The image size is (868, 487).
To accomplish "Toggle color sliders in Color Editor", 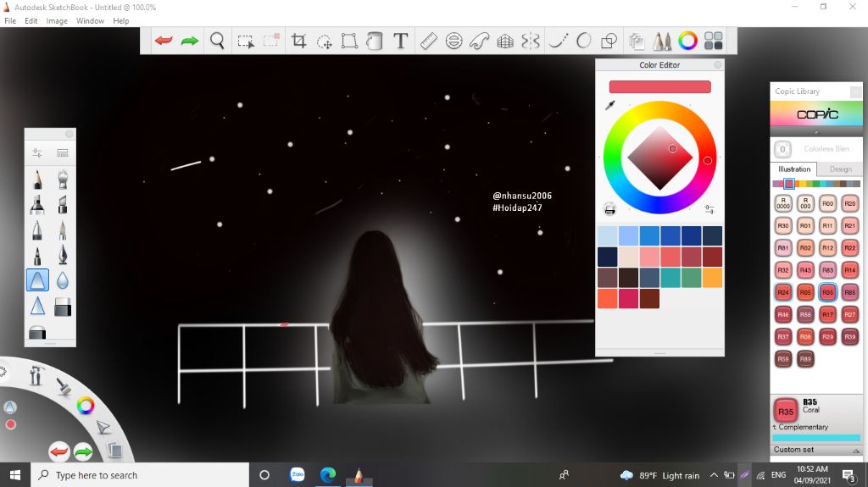I will pos(709,209).
